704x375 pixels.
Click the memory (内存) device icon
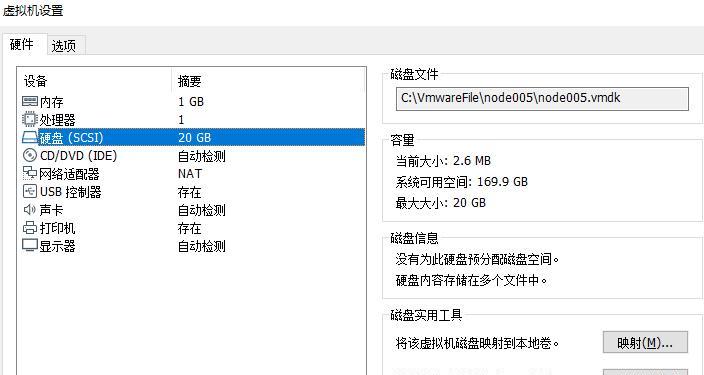coord(30,101)
